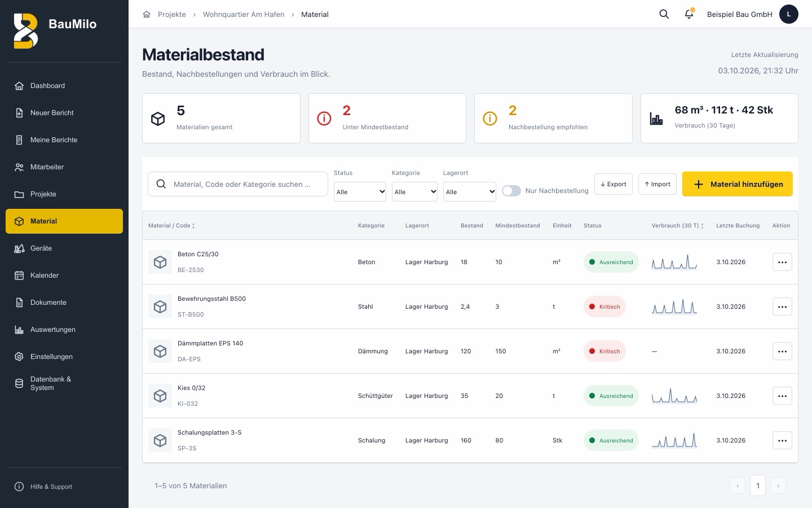812x508 pixels.
Task: Open the Status filter dropdown
Action: click(x=360, y=191)
